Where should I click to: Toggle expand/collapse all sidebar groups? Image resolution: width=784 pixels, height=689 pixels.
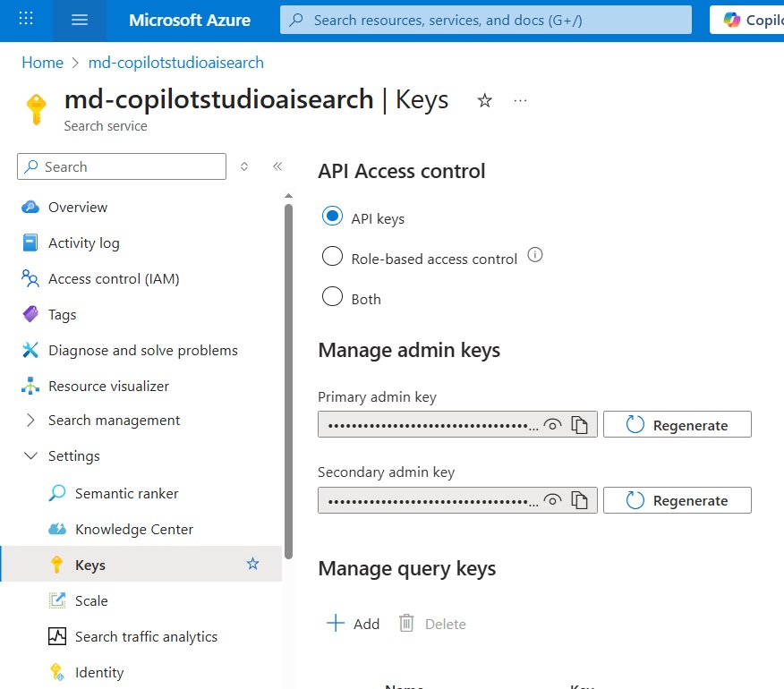(x=244, y=166)
